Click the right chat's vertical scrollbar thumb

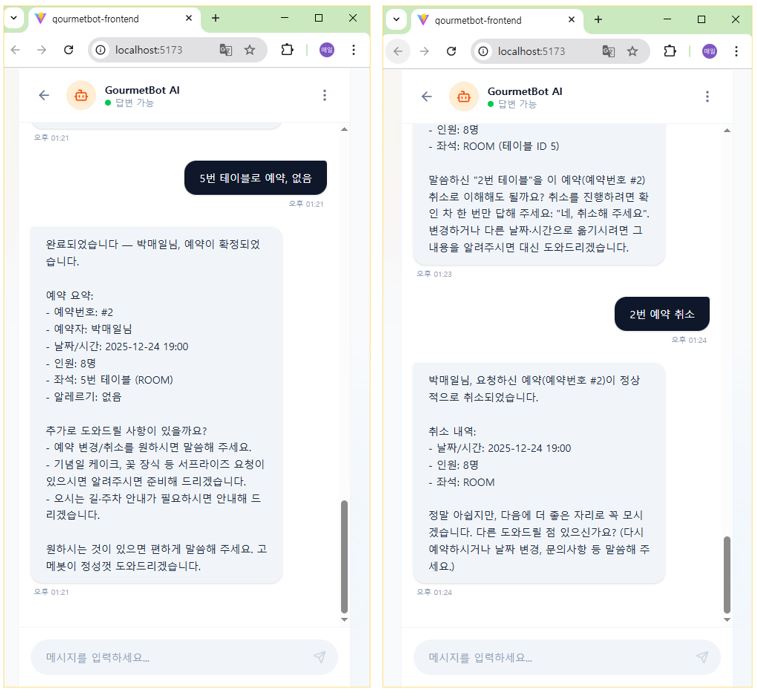[x=727, y=574]
